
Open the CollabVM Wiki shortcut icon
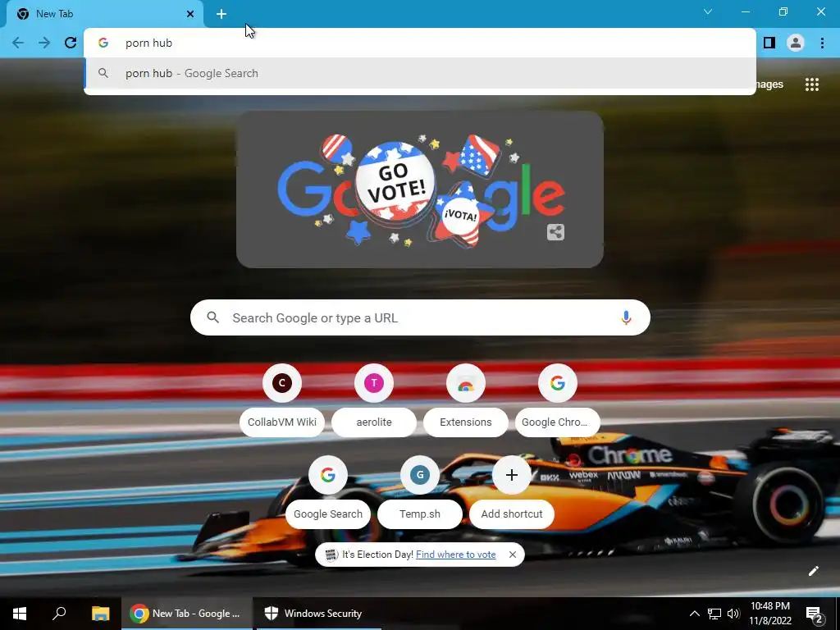(282, 383)
